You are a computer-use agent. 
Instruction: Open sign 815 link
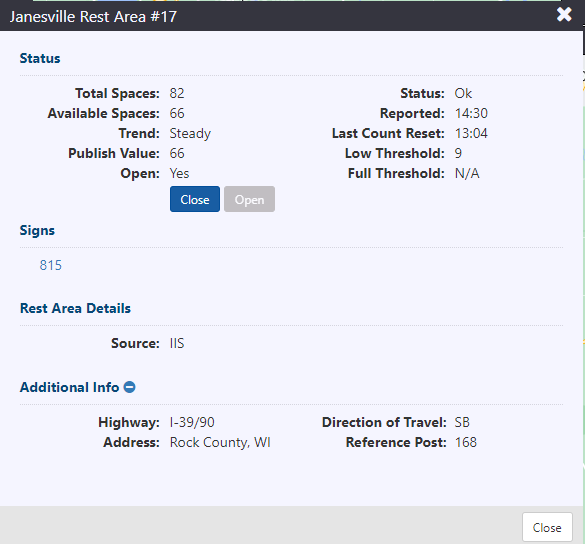pos(51,265)
